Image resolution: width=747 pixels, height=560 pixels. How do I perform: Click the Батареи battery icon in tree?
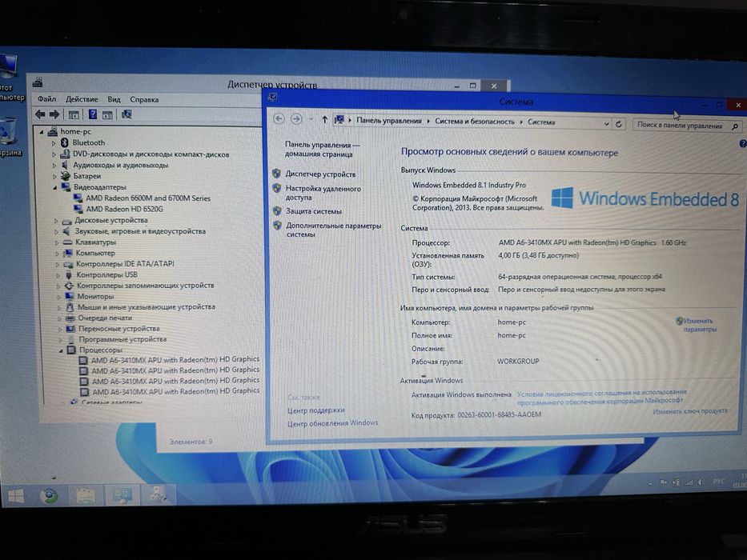tap(66, 176)
